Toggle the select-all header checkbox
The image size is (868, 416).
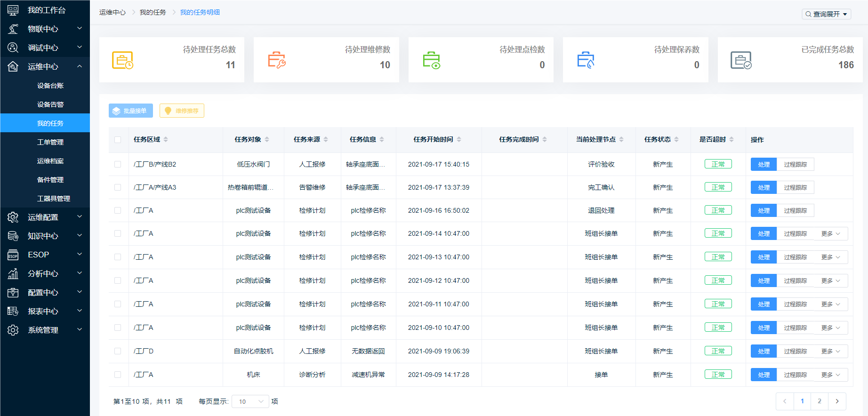(x=118, y=140)
